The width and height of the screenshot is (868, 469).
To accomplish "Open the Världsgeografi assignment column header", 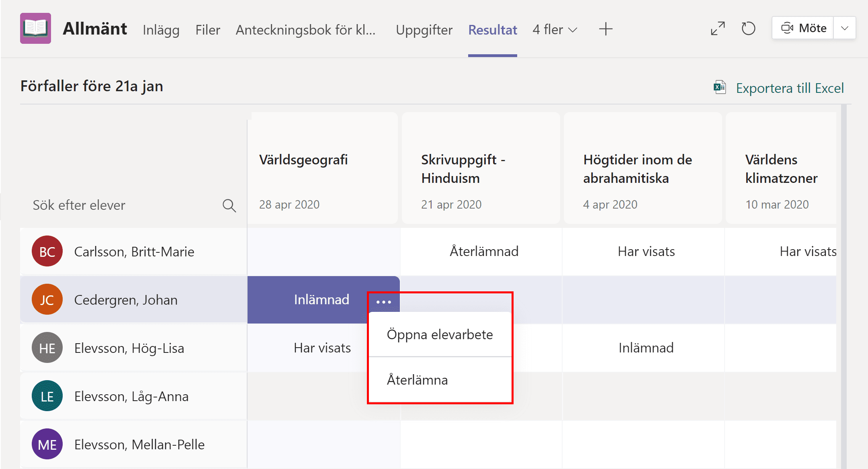I will coord(323,168).
